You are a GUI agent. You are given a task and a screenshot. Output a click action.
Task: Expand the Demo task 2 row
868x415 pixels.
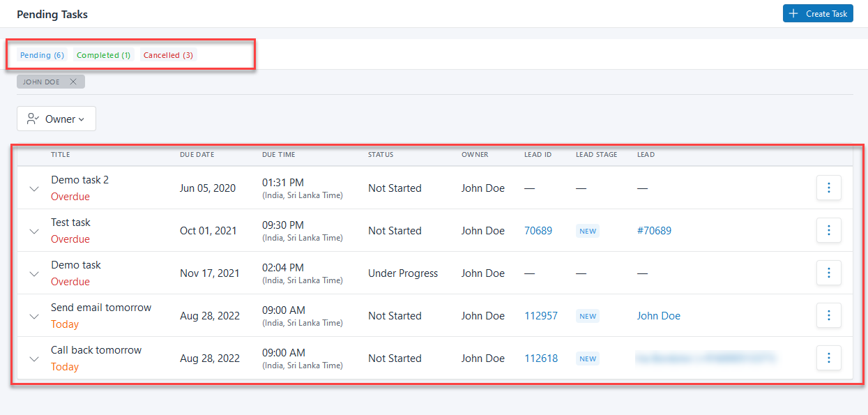coord(33,188)
